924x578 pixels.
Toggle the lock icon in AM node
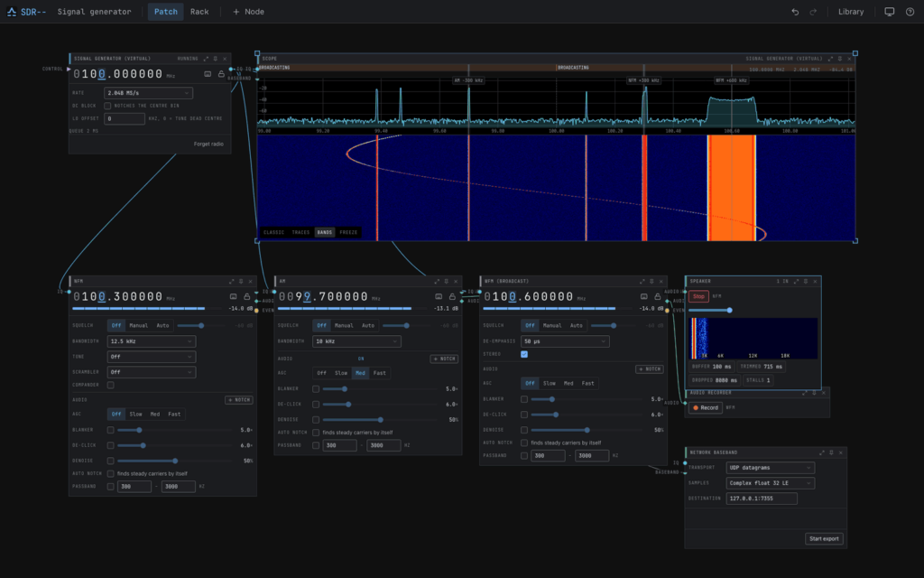pos(452,296)
